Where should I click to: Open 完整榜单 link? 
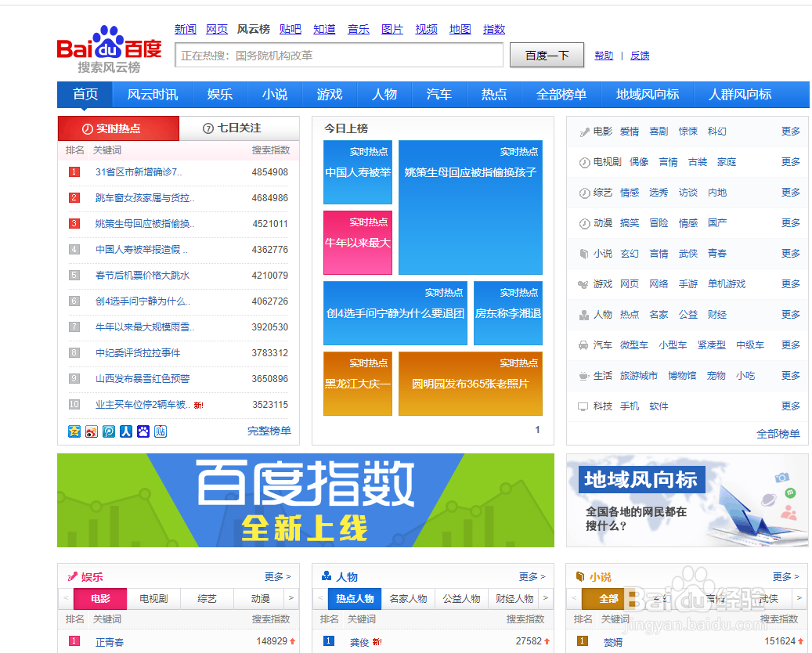(x=269, y=431)
